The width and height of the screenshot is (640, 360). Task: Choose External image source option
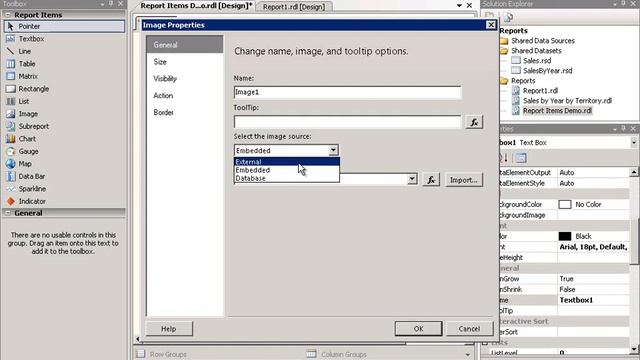tap(287, 162)
